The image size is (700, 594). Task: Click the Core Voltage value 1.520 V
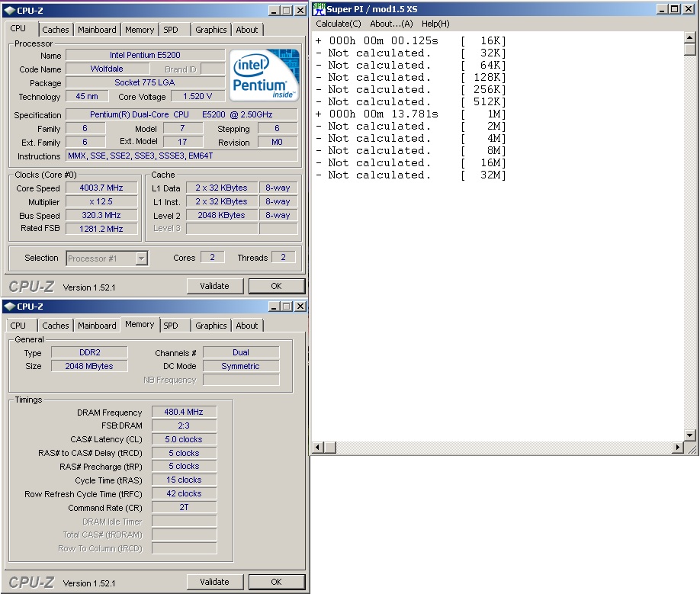click(x=197, y=96)
